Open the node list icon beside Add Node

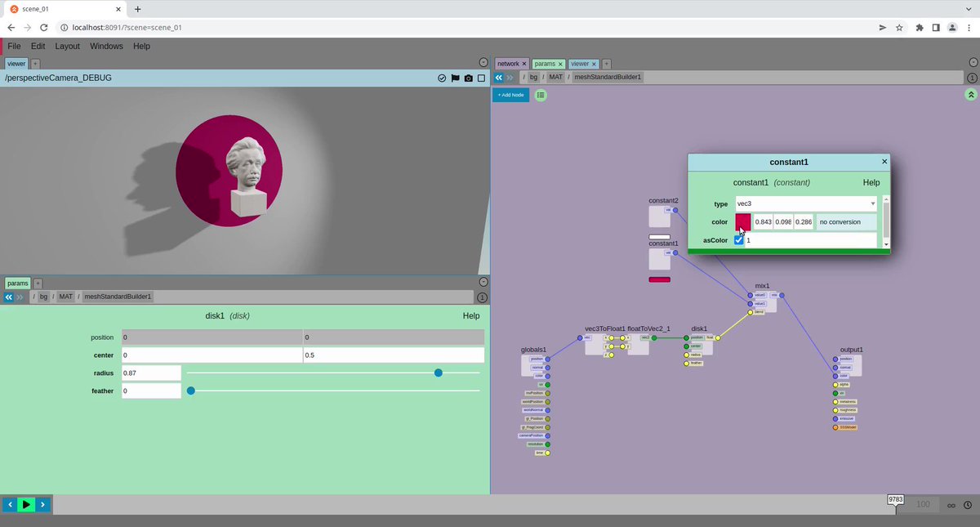541,95
